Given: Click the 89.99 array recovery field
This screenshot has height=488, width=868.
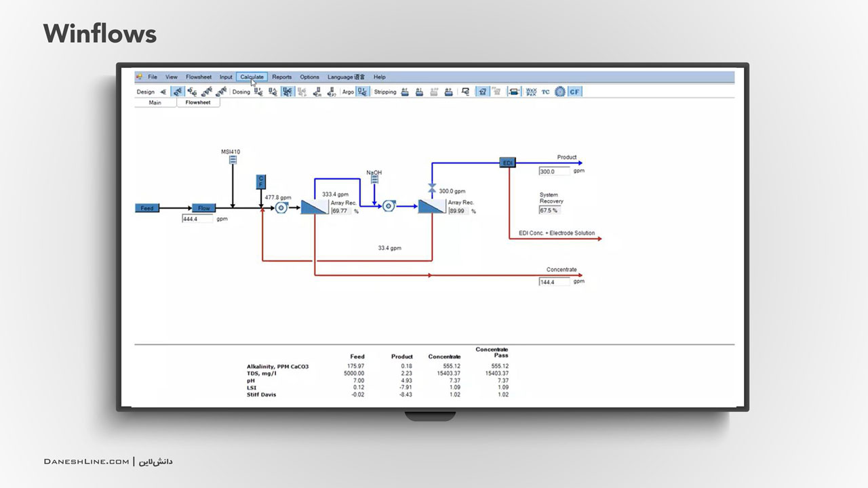Looking at the screenshot, I should pyautogui.click(x=458, y=211).
